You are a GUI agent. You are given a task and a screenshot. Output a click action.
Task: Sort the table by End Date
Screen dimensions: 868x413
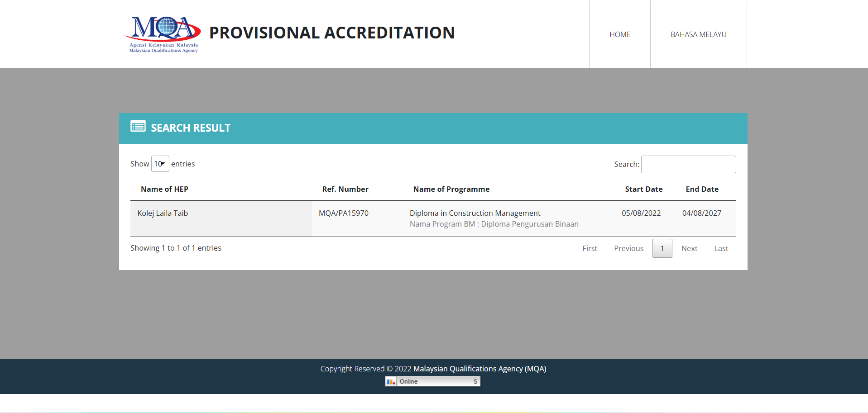point(702,189)
